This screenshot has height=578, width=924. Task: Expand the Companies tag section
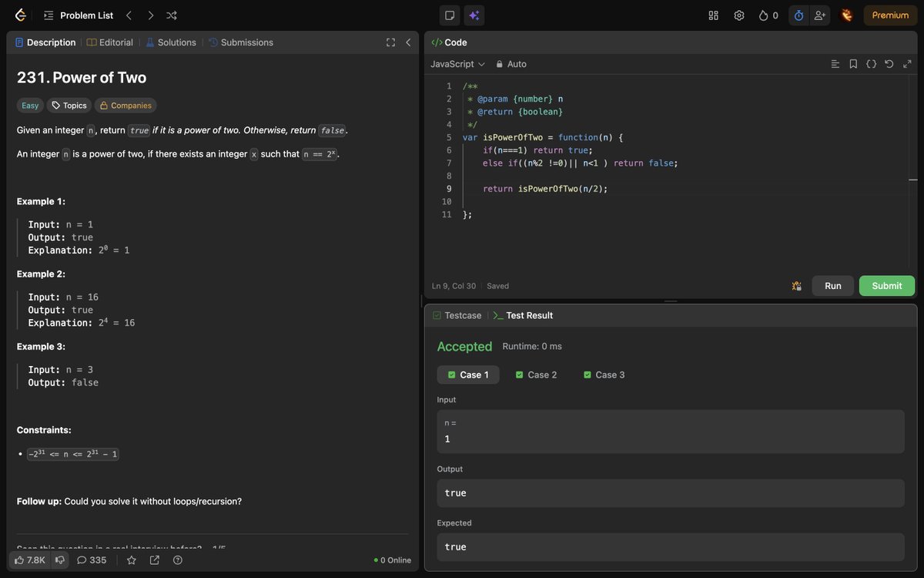125,105
